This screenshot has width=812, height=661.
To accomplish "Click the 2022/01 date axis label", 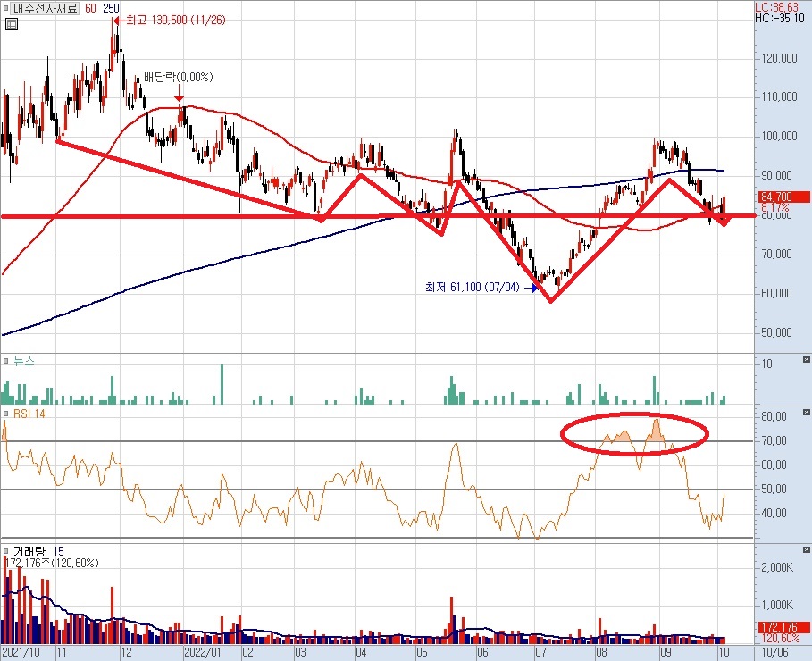I will pos(203,652).
